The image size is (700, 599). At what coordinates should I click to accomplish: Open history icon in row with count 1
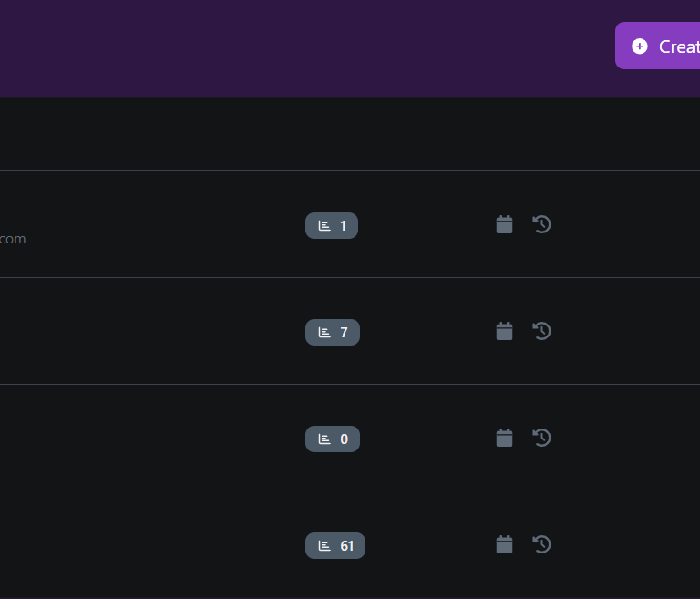click(x=542, y=224)
